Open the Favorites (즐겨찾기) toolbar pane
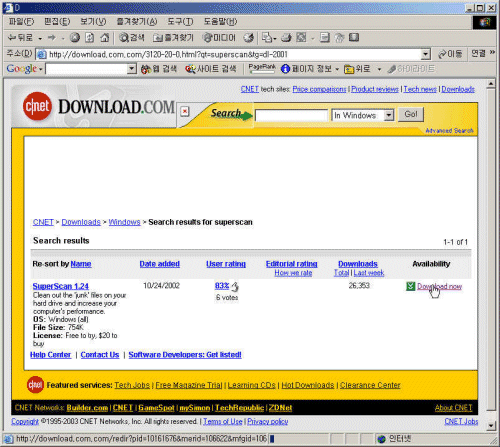 click(x=173, y=38)
